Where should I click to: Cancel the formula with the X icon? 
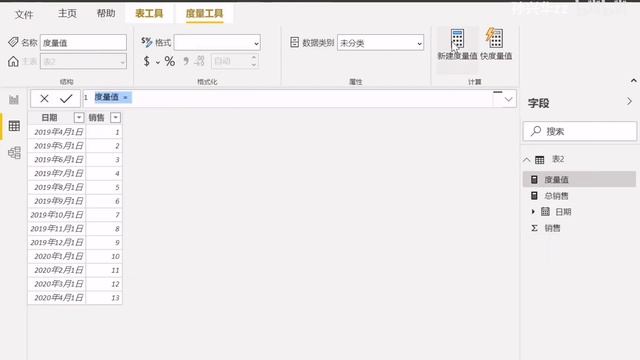coord(44,98)
